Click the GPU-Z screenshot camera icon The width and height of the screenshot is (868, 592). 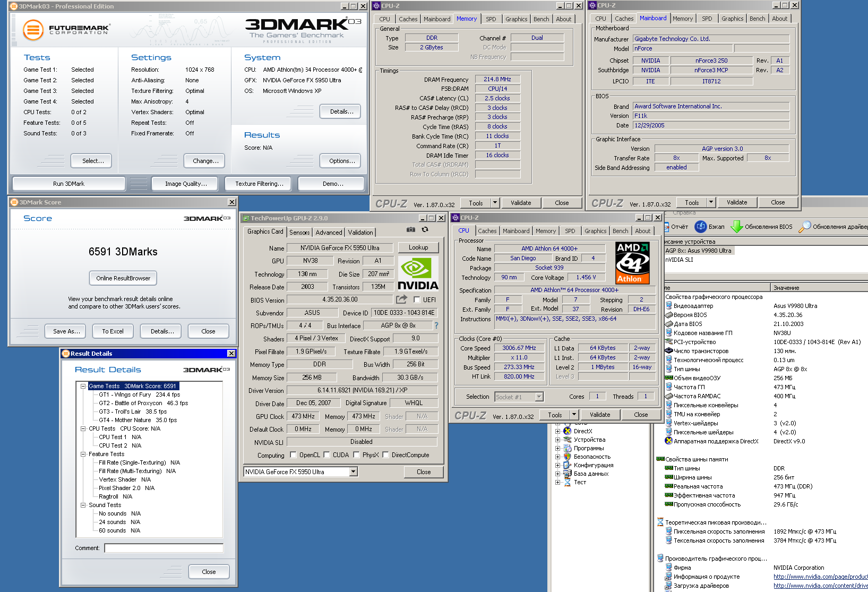410,230
